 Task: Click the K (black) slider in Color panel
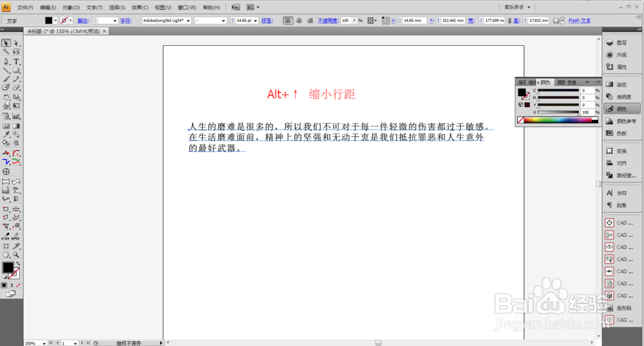[x=558, y=112]
